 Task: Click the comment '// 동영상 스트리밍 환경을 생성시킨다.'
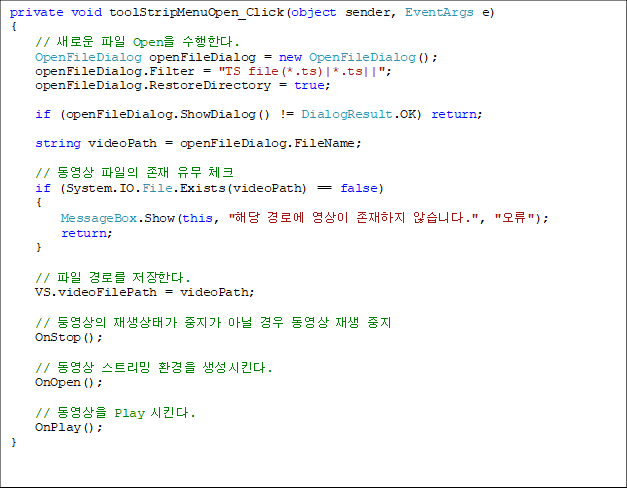[154, 367]
